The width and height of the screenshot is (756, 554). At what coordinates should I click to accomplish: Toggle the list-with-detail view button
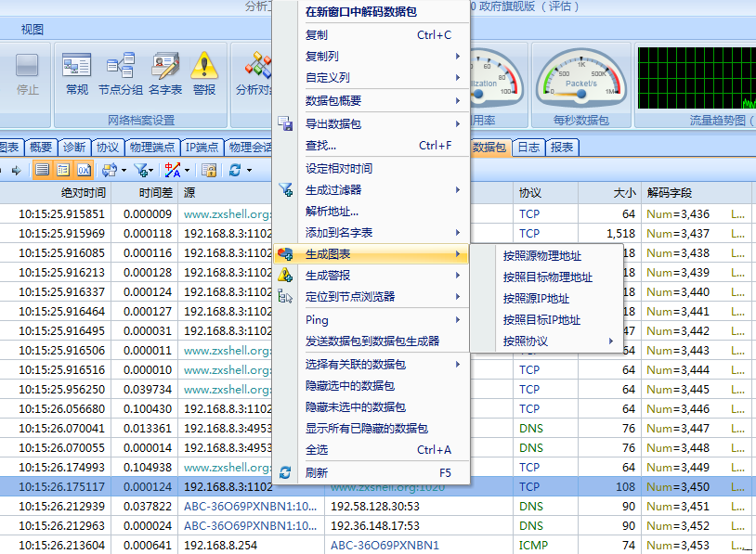[63, 170]
